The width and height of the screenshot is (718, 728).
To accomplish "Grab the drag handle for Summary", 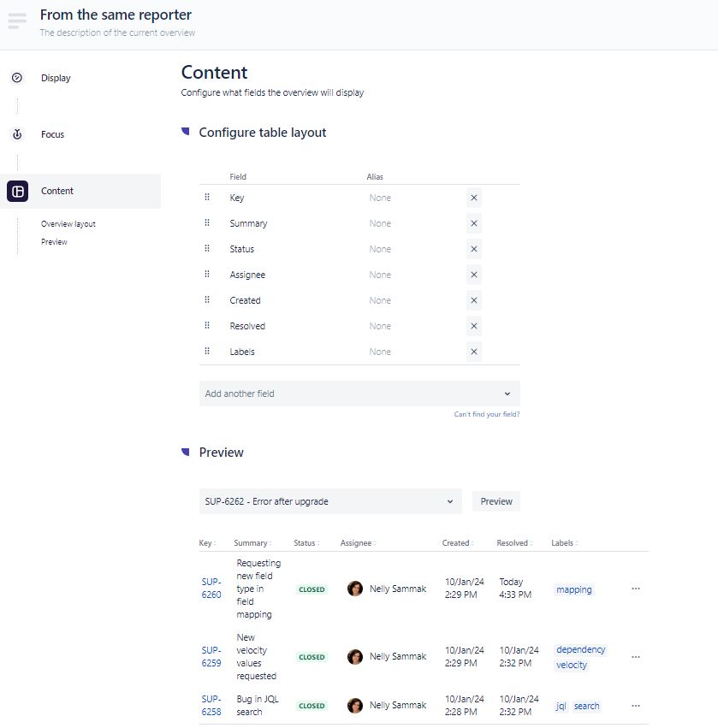I will 207,223.
